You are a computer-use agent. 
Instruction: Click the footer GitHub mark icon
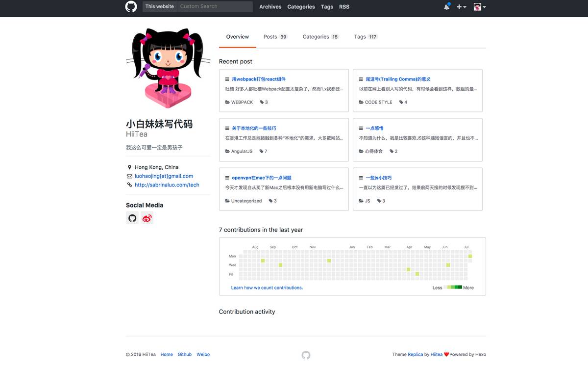tap(306, 355)
